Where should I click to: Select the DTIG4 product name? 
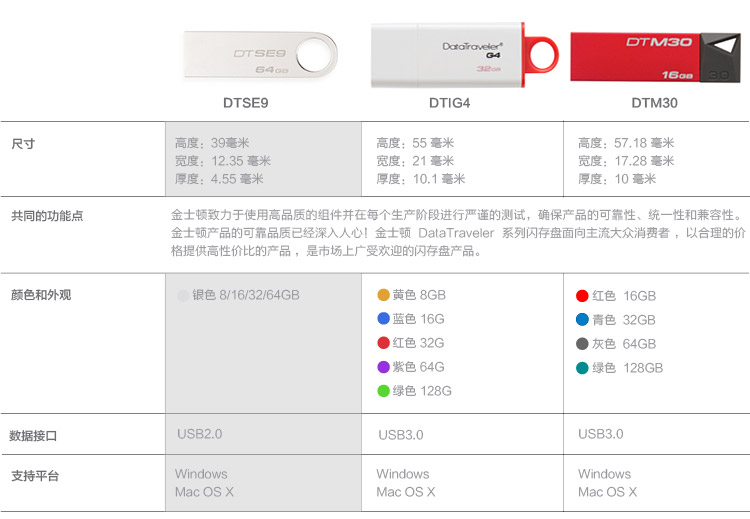coord(449,103)
